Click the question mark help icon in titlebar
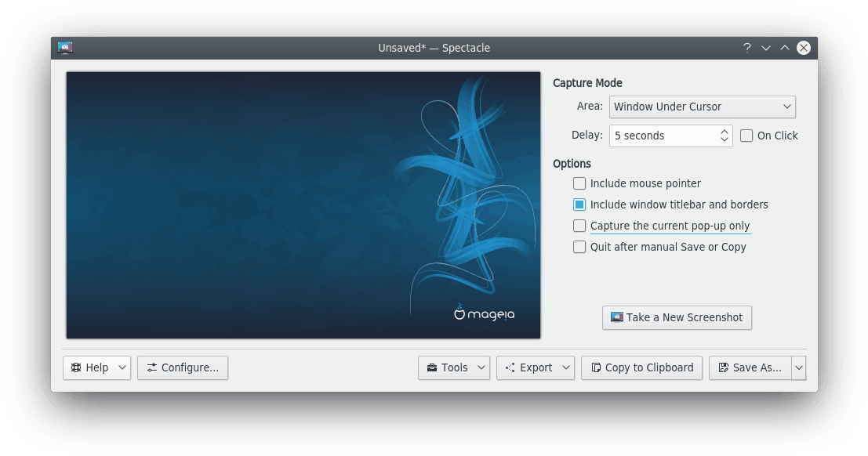Viewport: 868px width, 456px height. [747, 48]
